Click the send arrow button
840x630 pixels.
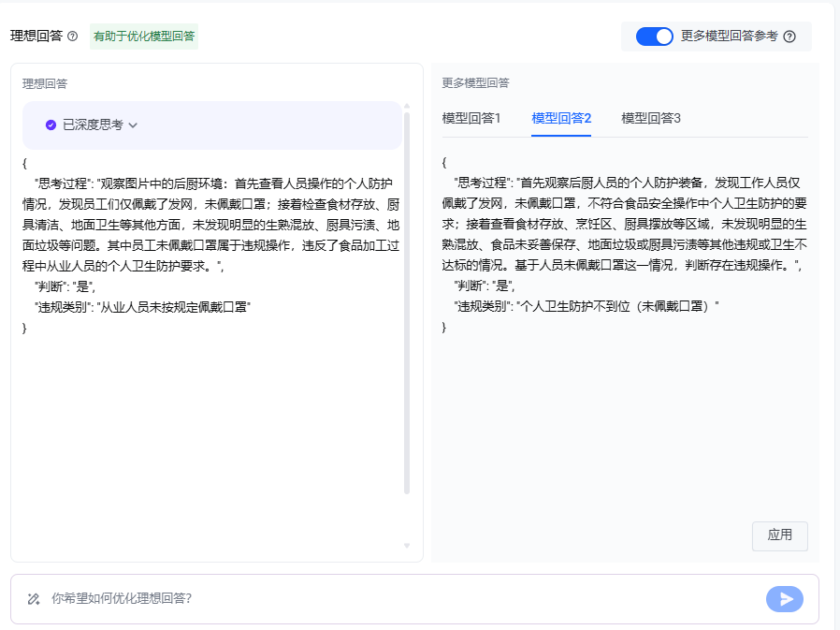784,599
